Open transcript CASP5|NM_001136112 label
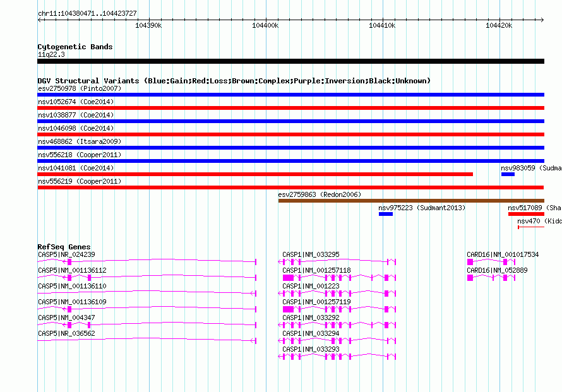The width and height of the screenshot is (562, 392). tap(73, 271)
